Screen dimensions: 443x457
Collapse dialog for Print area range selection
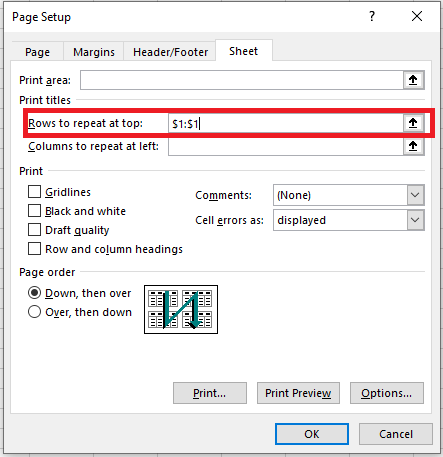coord(413,80)
